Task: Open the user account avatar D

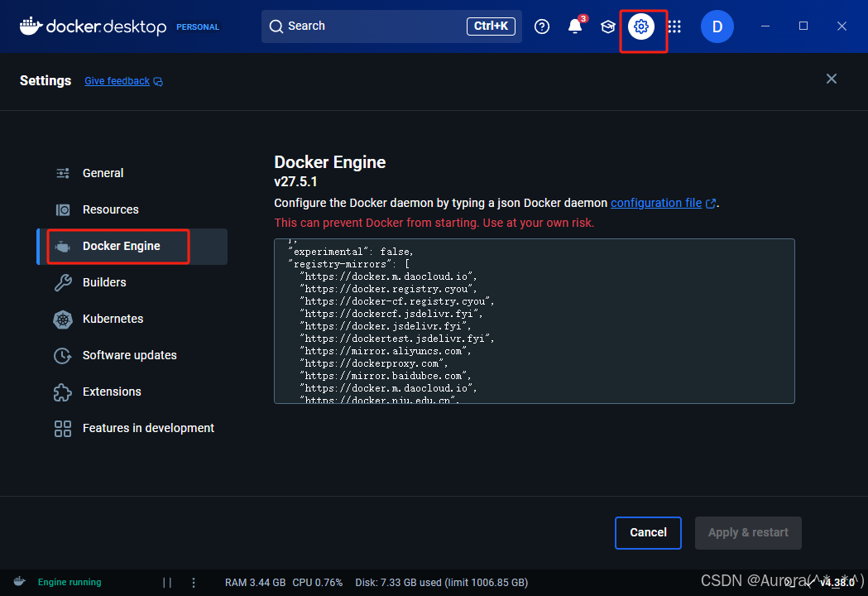Action: pos(717,26)
